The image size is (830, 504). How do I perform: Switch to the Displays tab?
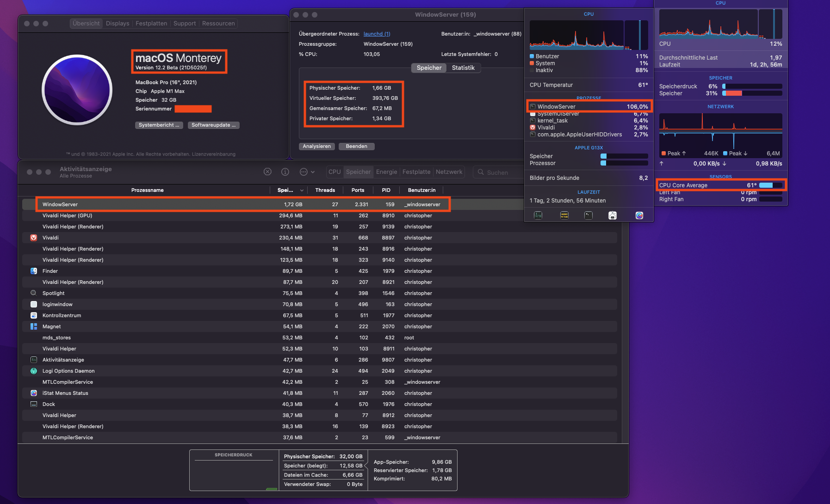[118, 24]
